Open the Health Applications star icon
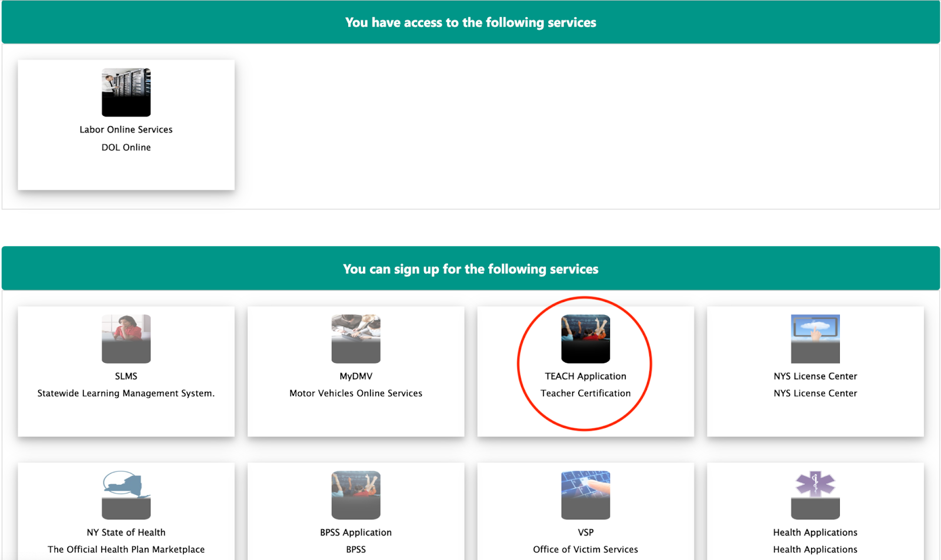 point(815,495)
